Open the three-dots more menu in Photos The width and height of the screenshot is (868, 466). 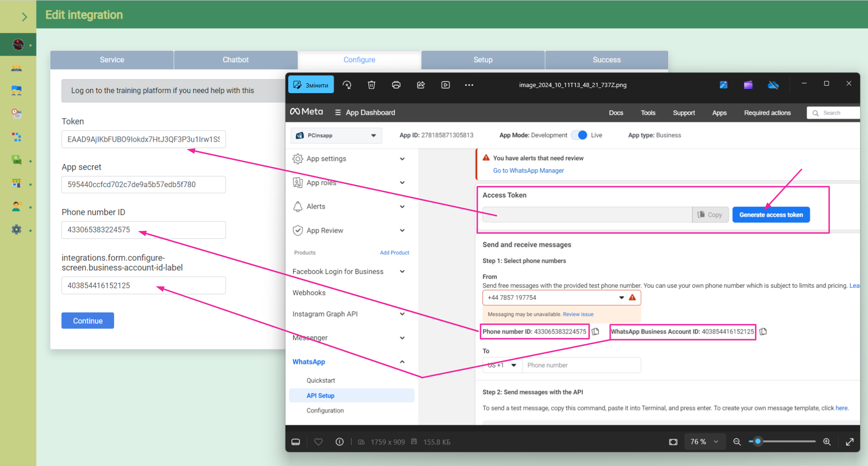(469, 85)
